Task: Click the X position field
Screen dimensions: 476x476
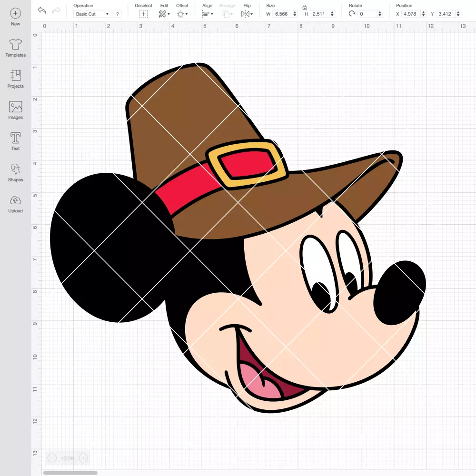Action: coord(411,14)
